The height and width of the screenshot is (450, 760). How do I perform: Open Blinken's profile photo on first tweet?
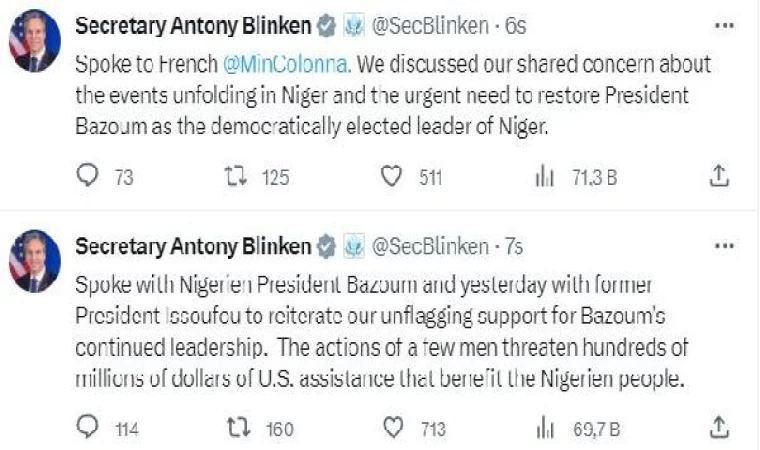click(34, 41)
